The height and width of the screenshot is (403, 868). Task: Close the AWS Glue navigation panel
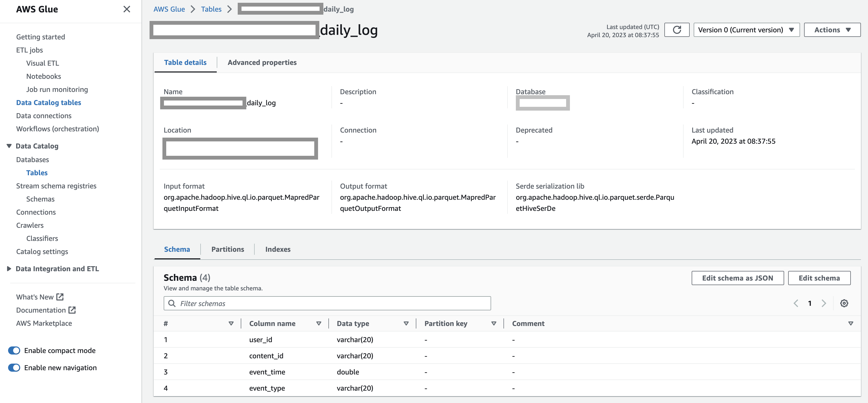pos(127,9)
